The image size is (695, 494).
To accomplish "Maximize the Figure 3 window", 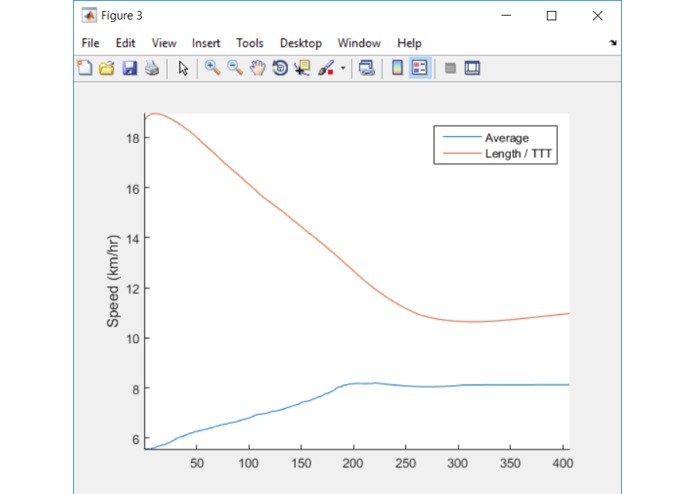I will pyautogui.click(x=551, y=16).
